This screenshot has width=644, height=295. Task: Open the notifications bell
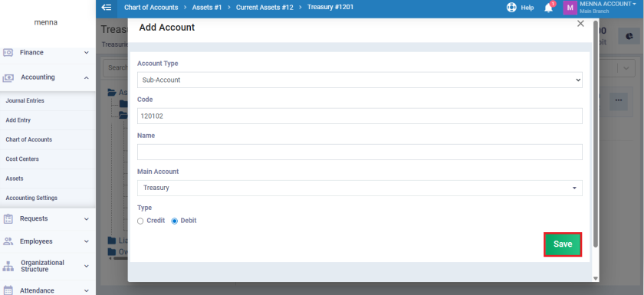pos(549,8)
